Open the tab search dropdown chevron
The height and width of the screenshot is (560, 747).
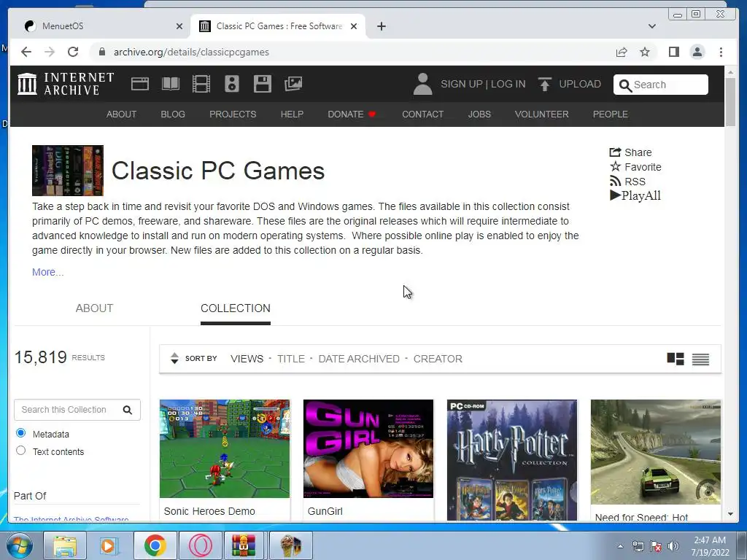pyautogui.click(x=652, y=26)
